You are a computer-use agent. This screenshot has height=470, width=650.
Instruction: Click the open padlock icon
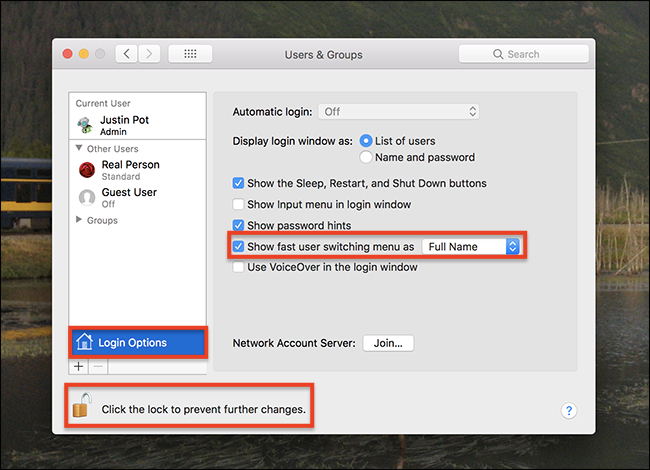(82, 405)
